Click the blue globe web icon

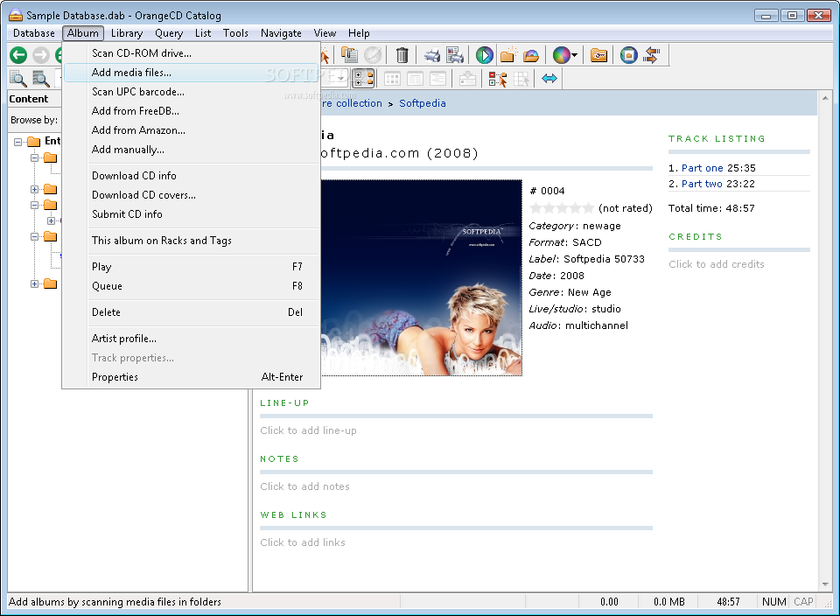pyautogui.click(x=629, y=55)
